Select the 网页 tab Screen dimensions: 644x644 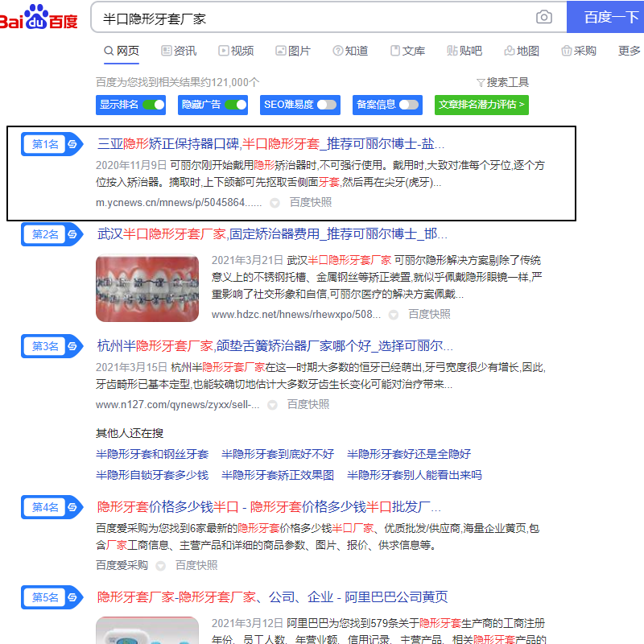point(122,51)
